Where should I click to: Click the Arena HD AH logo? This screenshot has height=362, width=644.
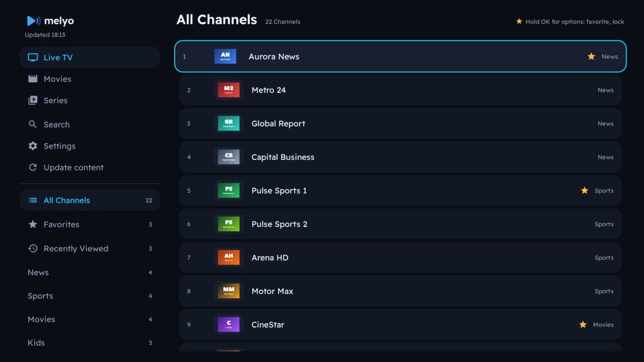228,257
